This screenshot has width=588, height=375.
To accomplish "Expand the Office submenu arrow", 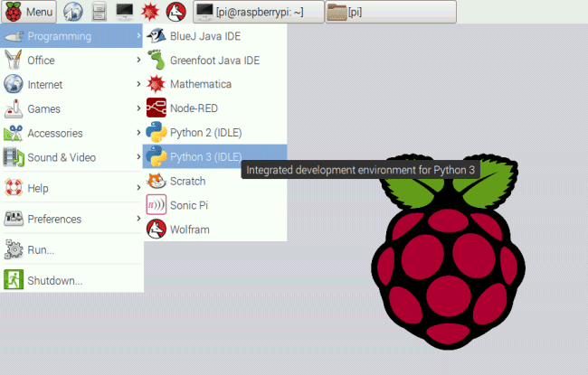I will (x=138, y=60).
